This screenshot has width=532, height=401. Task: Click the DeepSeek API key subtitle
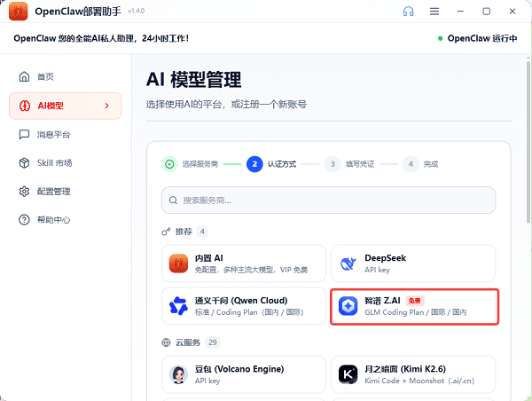click(378, 270)
